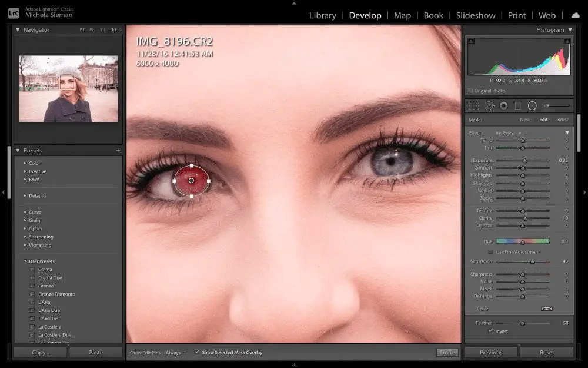The image size is (588, 368).
Task: Open Show Edit Pins Always dropdown
Action: [176, 353]
